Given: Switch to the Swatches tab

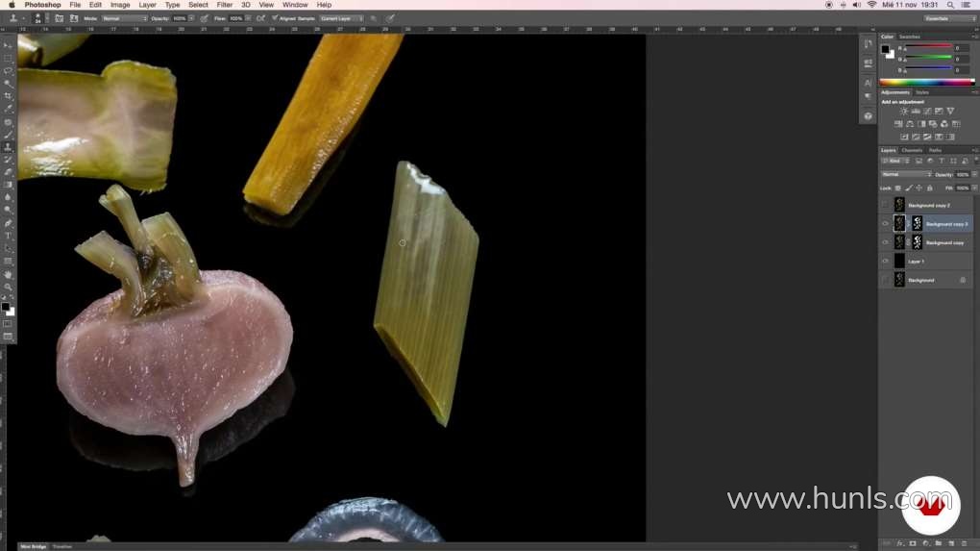Looking at the screenshot, I should pyautogui.click(x=909, y=37).
